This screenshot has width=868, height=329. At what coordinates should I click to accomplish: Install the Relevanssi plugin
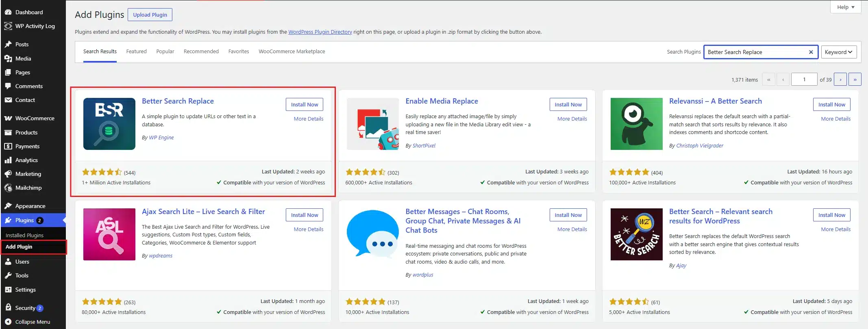(x=831, y=104)
